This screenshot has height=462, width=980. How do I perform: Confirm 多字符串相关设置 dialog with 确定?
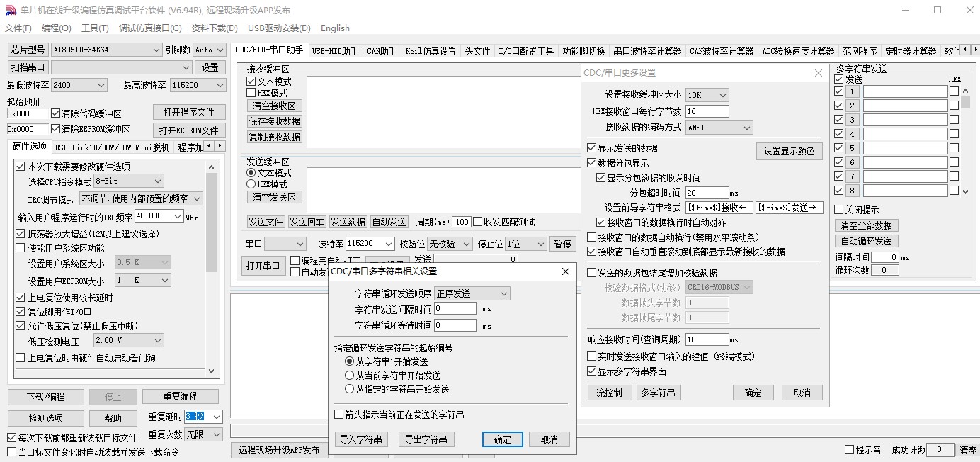tap(503, 439)
